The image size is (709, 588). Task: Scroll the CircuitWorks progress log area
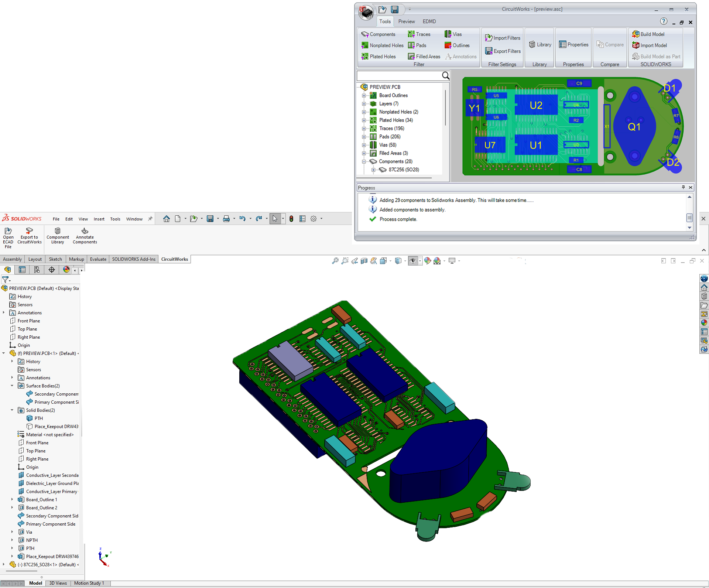pos(689,215)
